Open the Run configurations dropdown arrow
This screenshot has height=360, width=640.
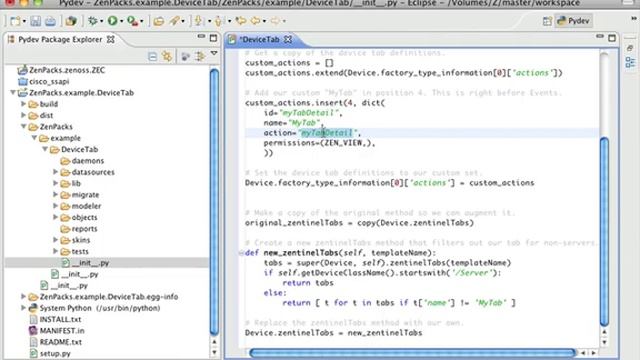tap(121, 21)
